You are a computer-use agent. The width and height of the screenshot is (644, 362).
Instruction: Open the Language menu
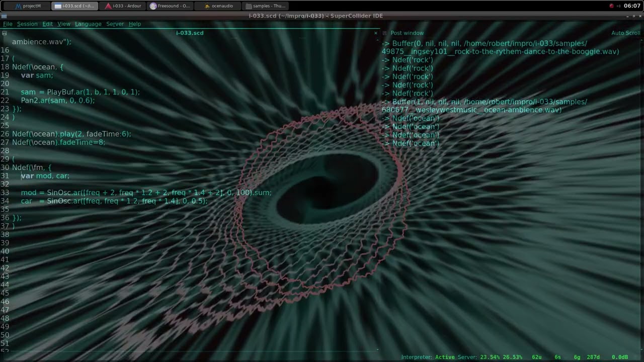click(x=88, y=24)
